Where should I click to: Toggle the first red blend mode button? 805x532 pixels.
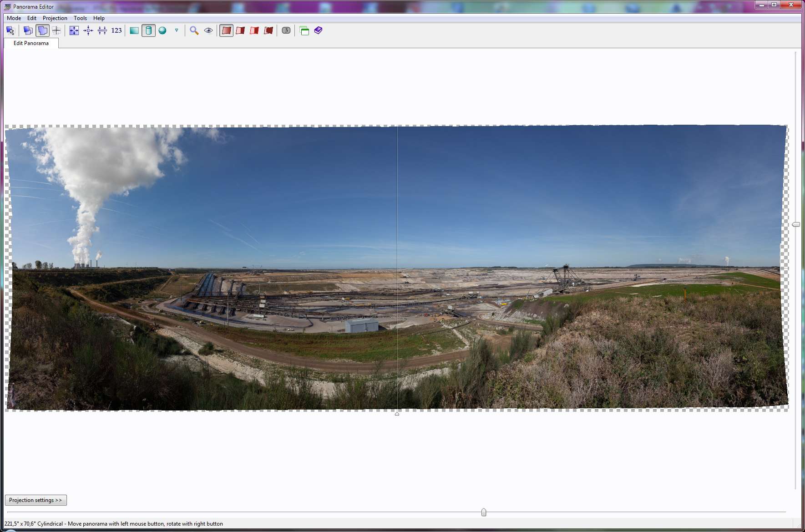click(226, 30)
